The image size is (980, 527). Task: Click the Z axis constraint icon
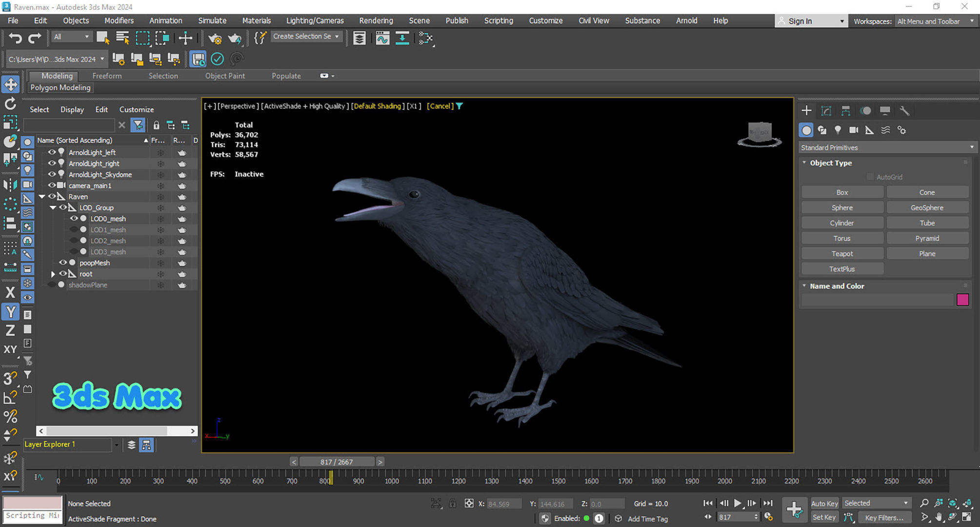coord(10,330)
